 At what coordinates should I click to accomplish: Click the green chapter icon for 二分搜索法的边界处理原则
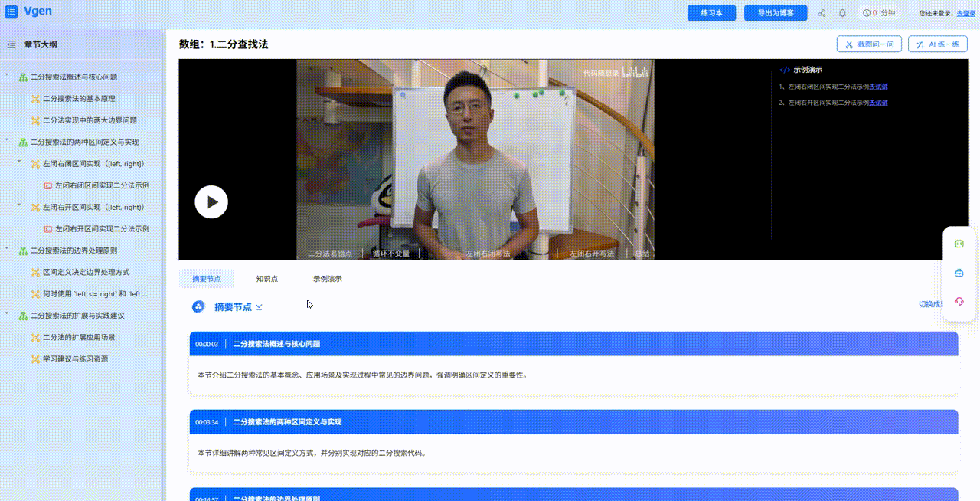point(23,250)
